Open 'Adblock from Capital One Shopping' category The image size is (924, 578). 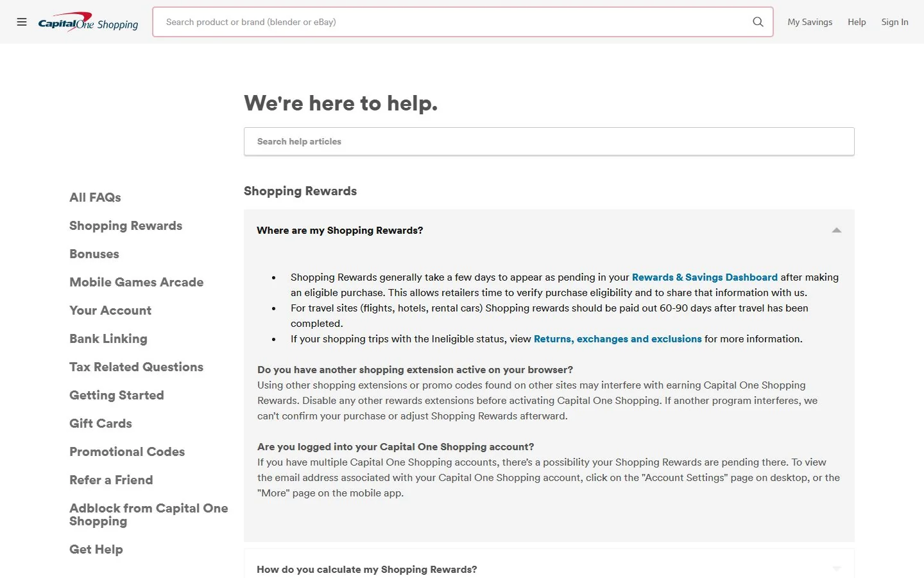coord(148,514)
